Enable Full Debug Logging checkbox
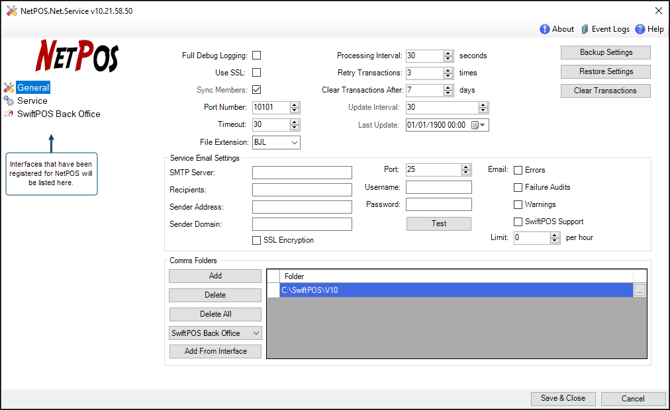 tap(256, 56)
